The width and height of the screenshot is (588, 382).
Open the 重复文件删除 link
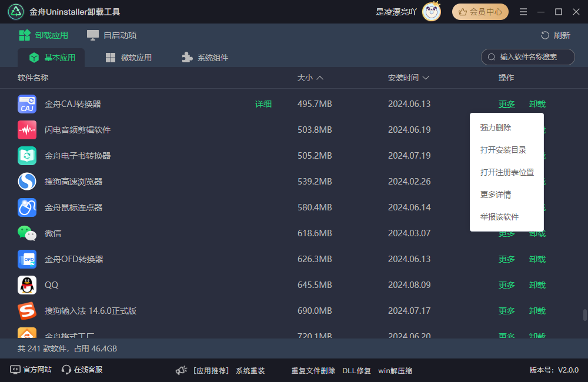coord(313,371)
